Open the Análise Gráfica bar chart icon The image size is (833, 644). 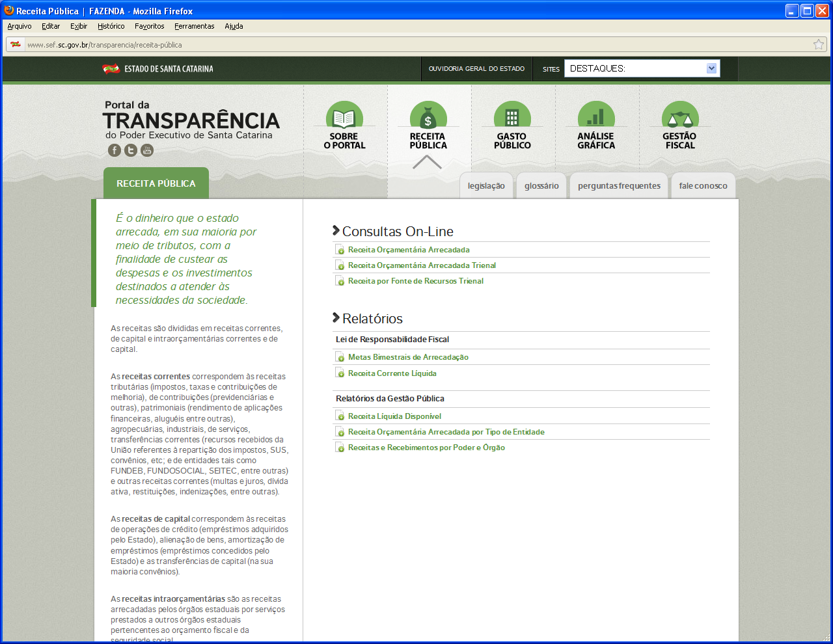click(596, 115)
